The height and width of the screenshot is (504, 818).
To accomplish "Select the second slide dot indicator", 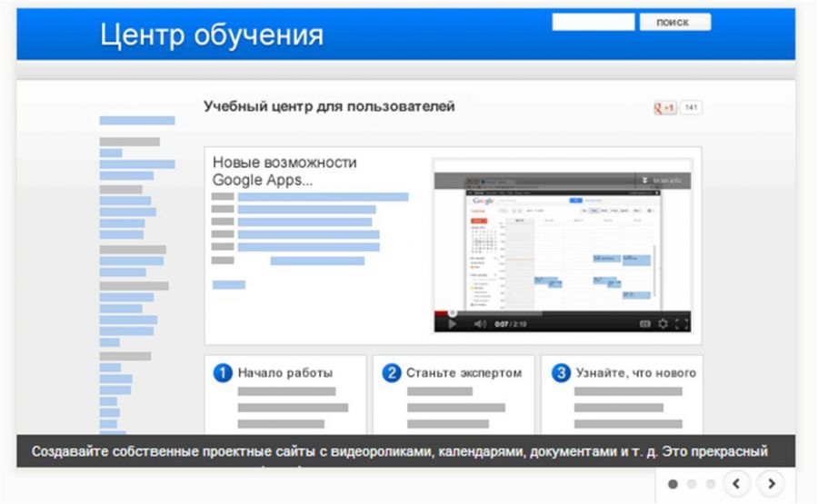I will pos(692,484).
